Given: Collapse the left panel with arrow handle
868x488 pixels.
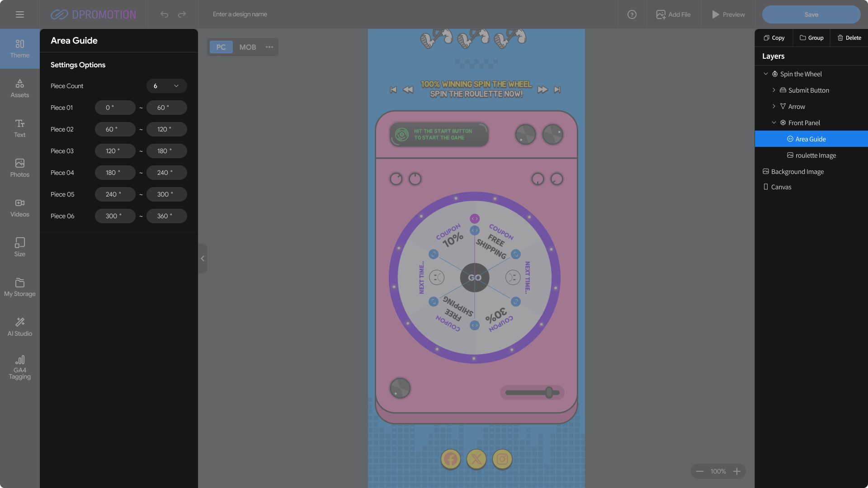Looking at the screenshot, I should [203, 258].
